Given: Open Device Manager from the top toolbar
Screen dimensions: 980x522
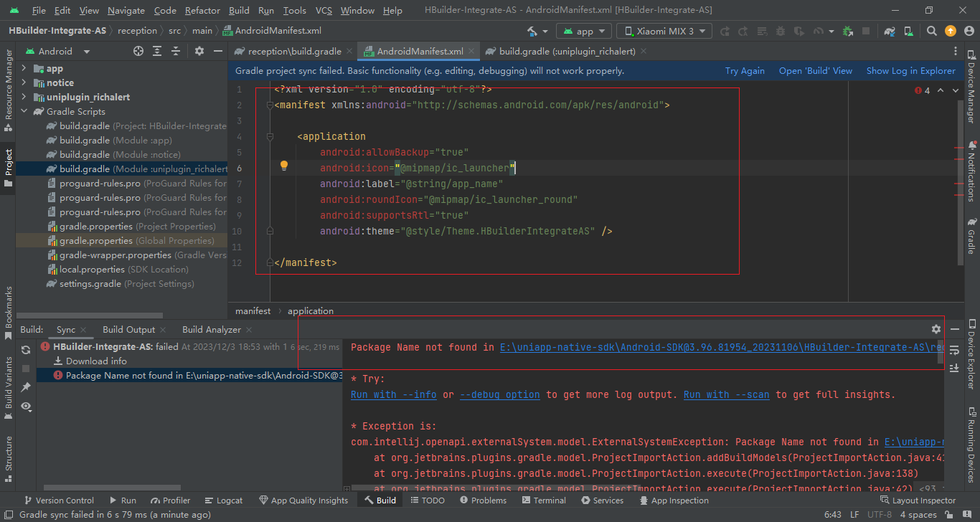Looking at the screenshot, I should 909,32.
